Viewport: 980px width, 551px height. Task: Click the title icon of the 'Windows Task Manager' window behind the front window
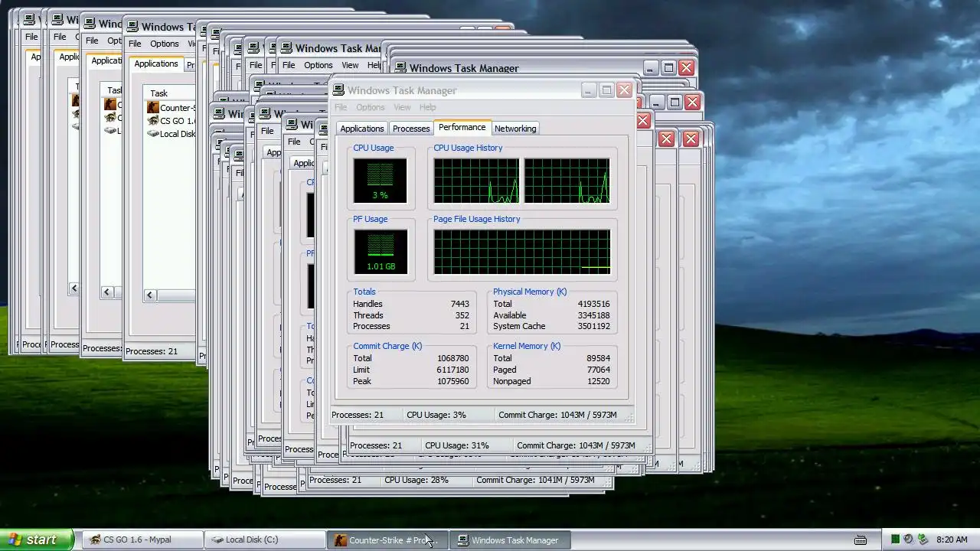[x=401, y=68]
